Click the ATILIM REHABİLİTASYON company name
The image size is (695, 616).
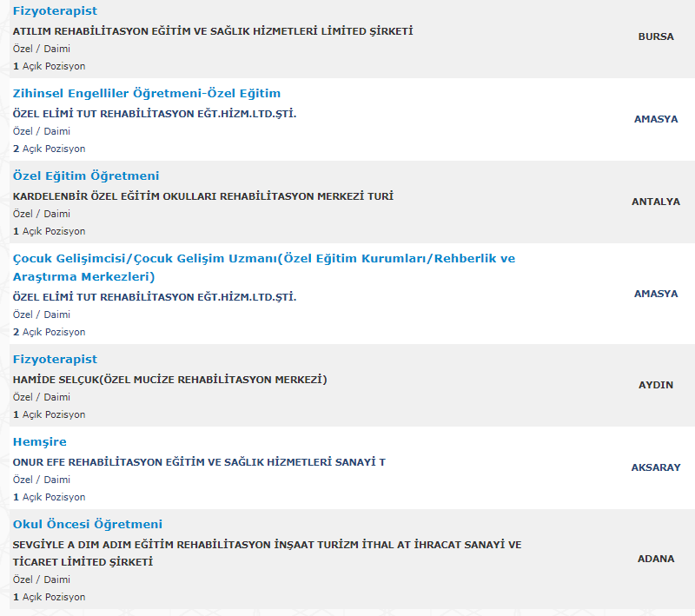213,31
